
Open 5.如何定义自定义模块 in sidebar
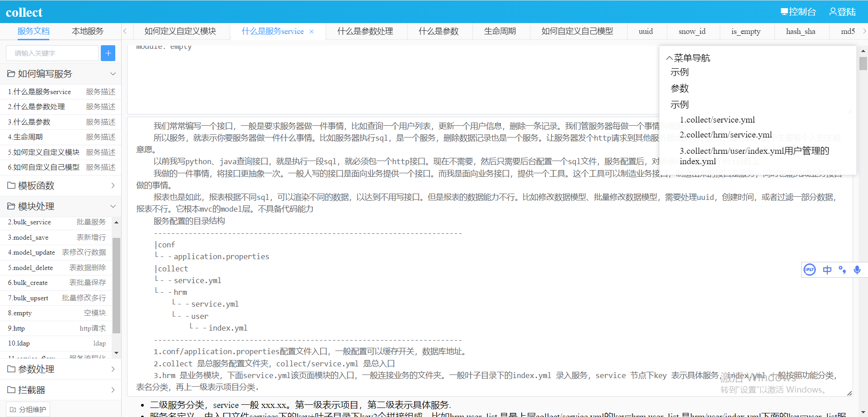(61, 152)
